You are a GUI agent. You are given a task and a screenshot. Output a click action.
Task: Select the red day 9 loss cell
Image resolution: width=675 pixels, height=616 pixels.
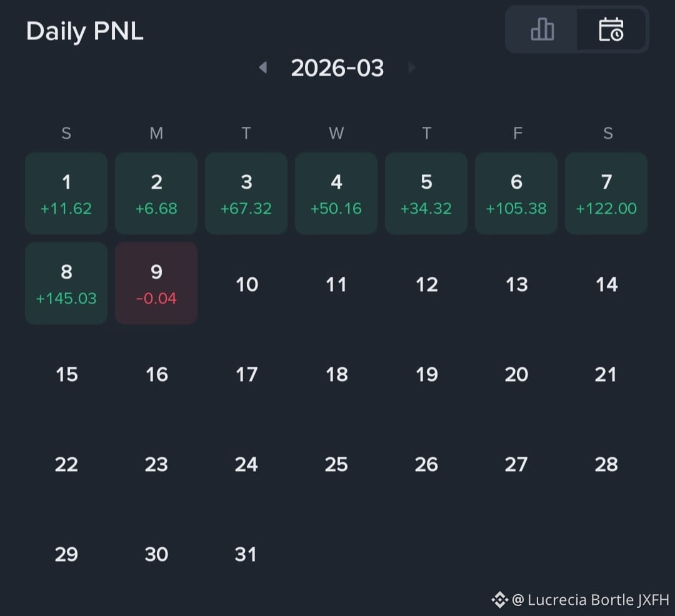[x=156, y=283]
